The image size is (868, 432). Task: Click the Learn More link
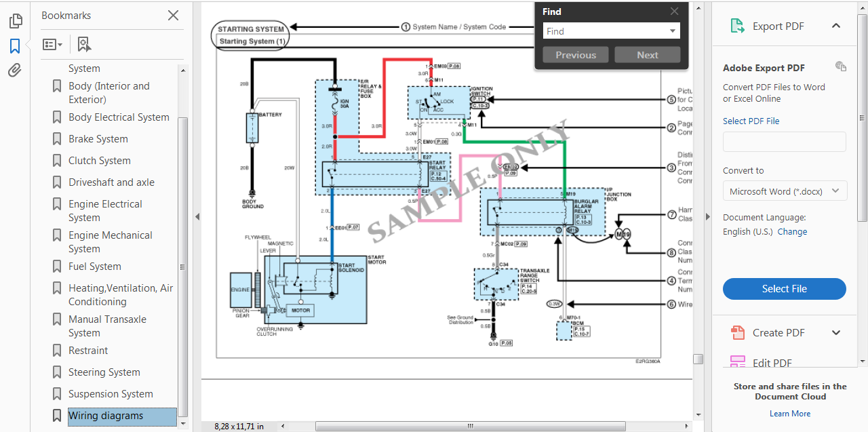(x=790, y=414)
